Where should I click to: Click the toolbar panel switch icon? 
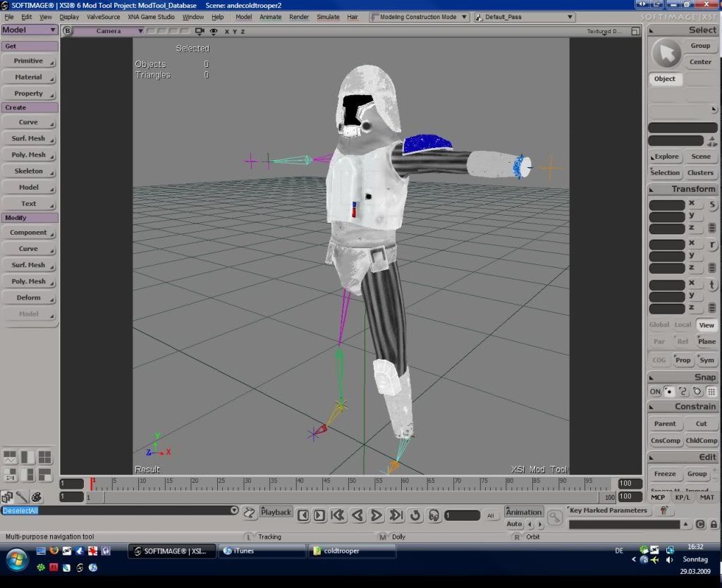[x=7, y=497]
